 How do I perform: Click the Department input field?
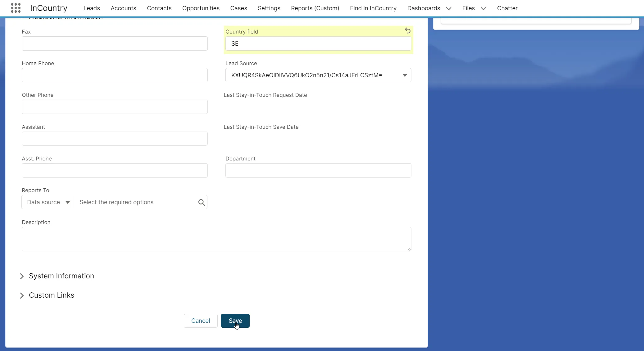(318, 170)
